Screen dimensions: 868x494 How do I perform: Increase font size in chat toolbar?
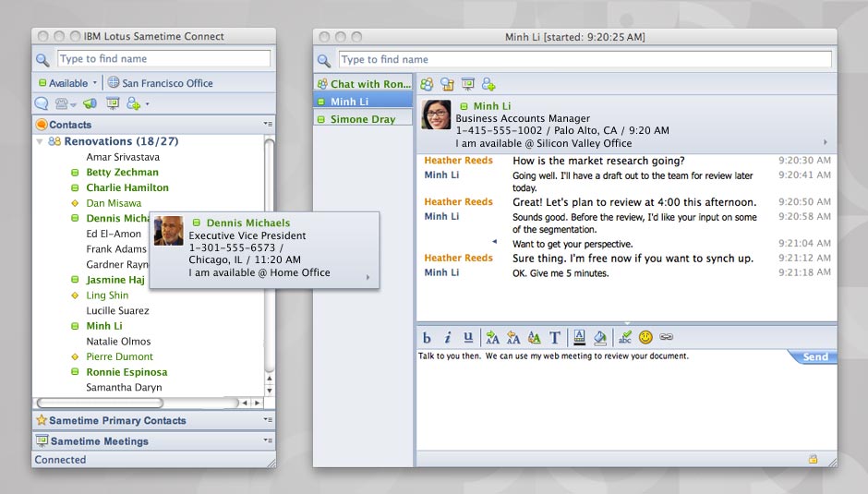coord(492,337)
